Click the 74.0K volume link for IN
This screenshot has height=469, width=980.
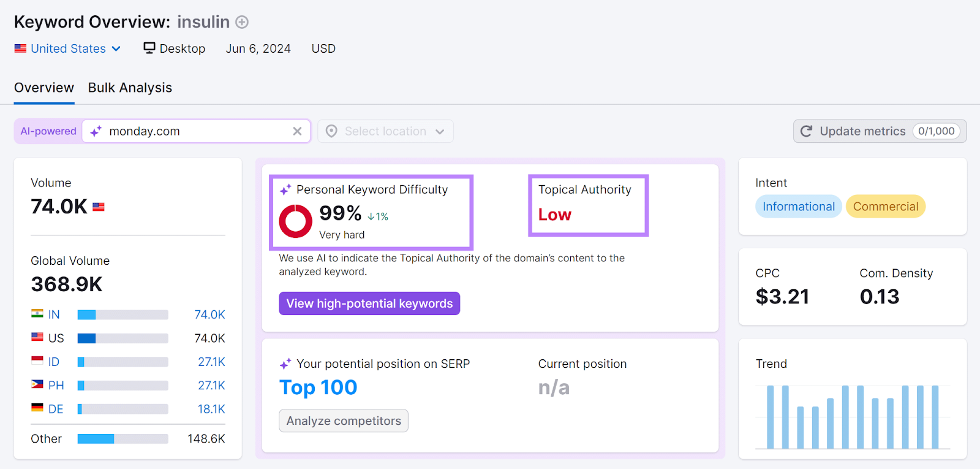tap(209, 315)
